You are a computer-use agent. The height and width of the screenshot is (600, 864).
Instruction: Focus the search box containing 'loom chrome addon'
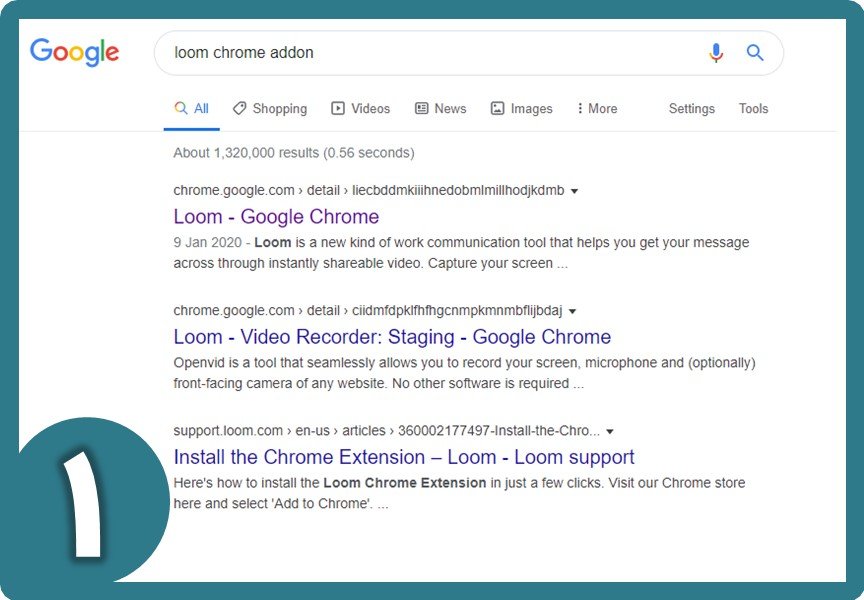[x=468, y=53]
